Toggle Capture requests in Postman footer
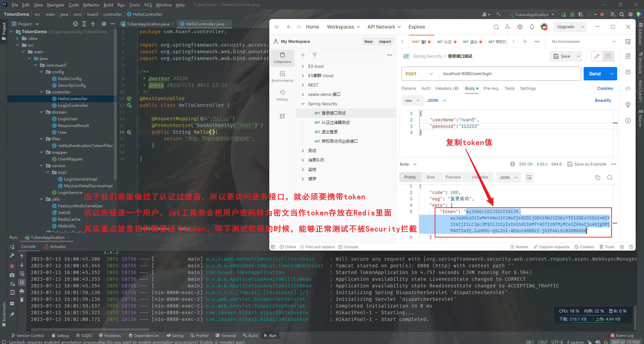The image size is (644, 344). (x=551, y=247)
